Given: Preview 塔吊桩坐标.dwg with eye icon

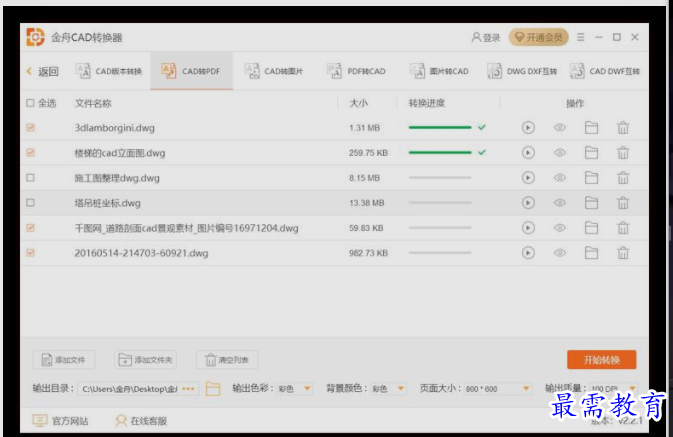Looking at the screenshot, I should [560, 203].
